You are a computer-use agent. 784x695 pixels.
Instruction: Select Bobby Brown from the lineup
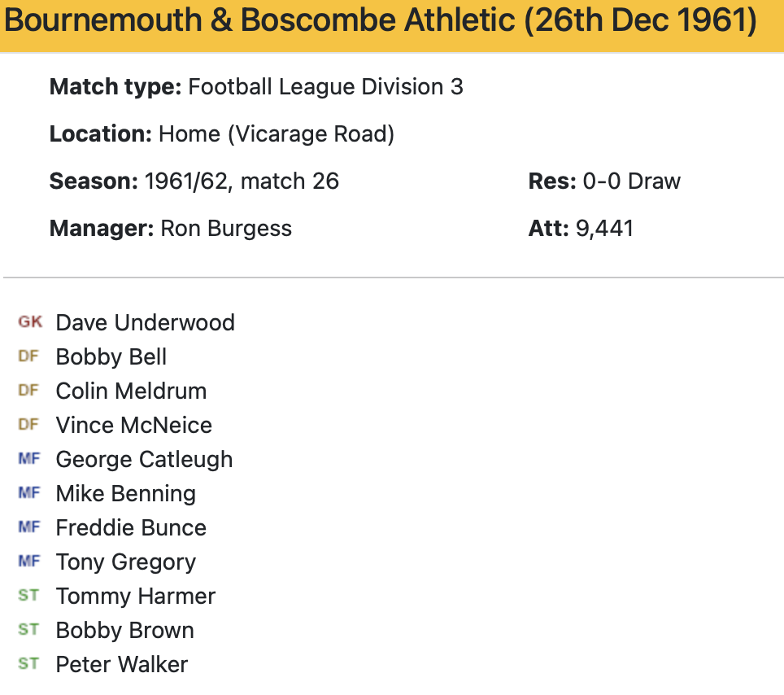(x=124, y=630)
